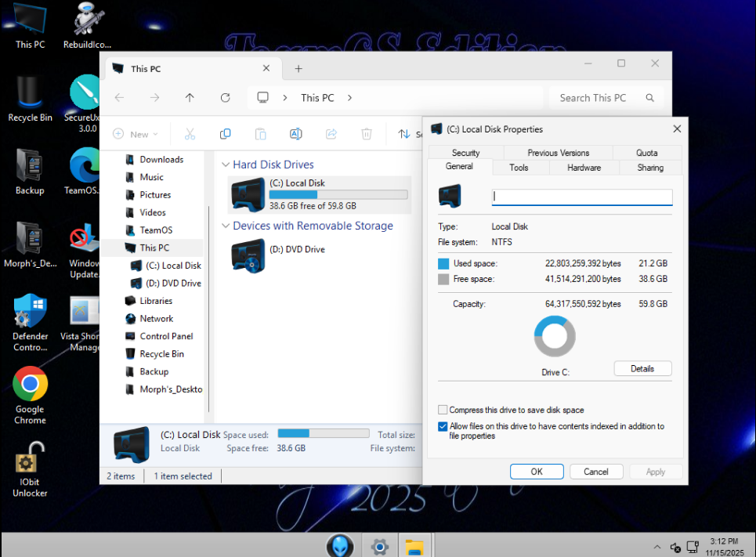756x557 pixels.
Task: Switch to the Security tab
Action: coord(465,153)
